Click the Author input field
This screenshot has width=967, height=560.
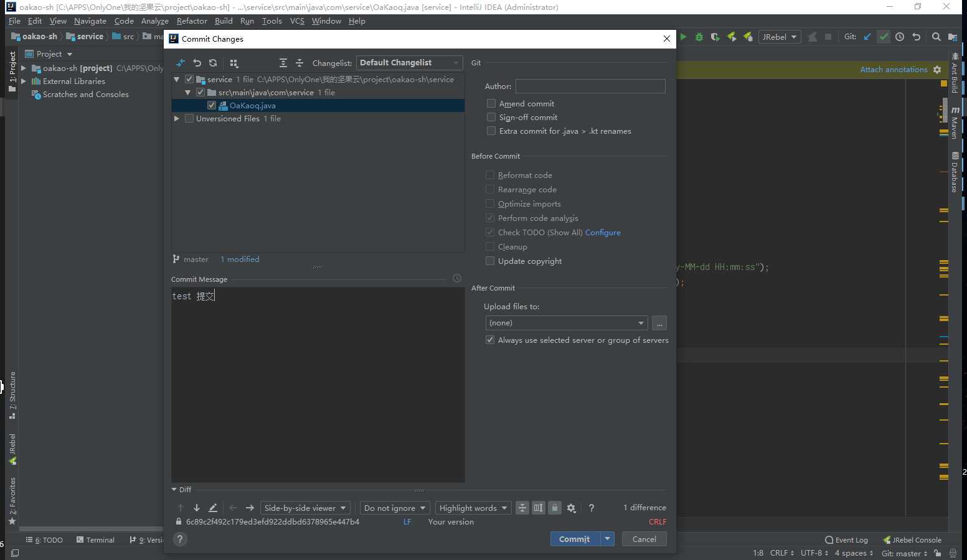click(590, 86)
